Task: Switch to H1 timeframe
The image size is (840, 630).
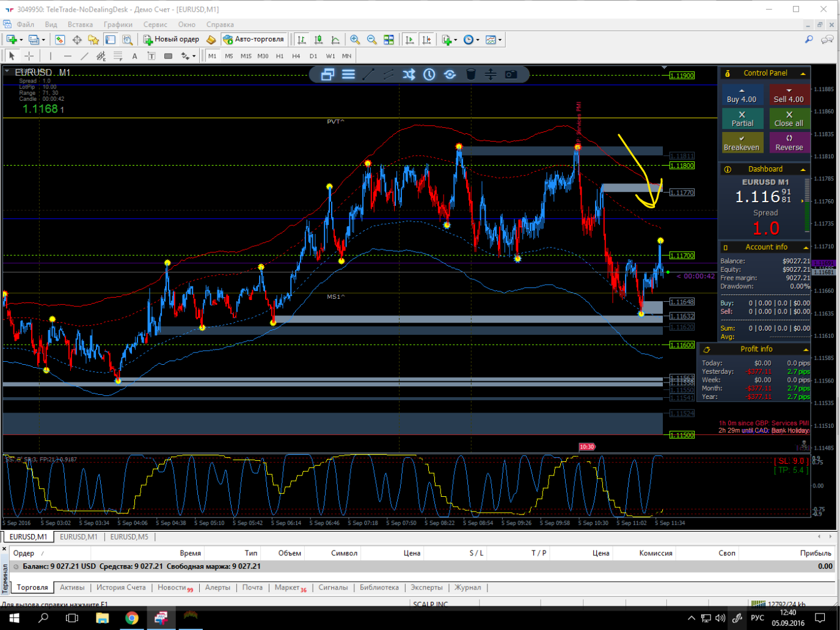Action: pyautogui.click(x=280, y=56)
